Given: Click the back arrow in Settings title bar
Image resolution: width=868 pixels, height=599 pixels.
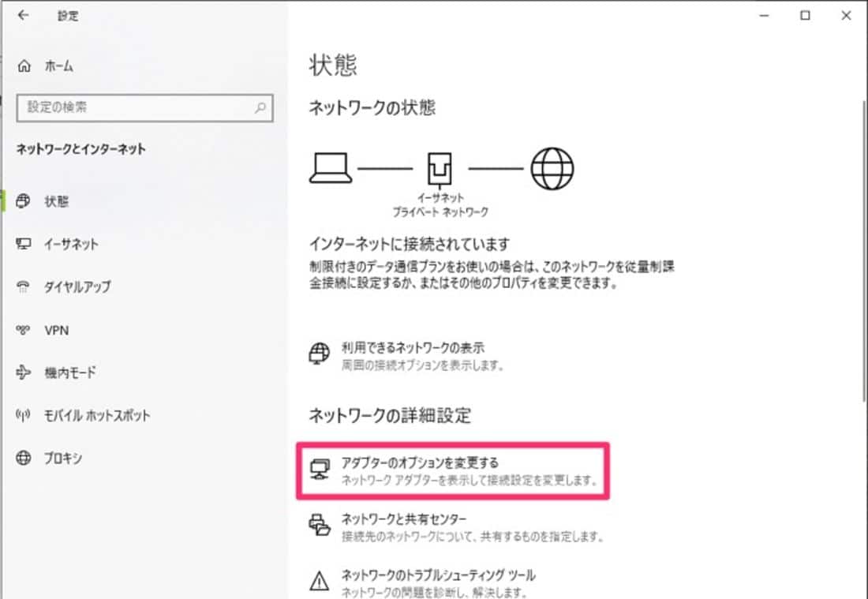Looking at the screenshot, I should 23,16.
